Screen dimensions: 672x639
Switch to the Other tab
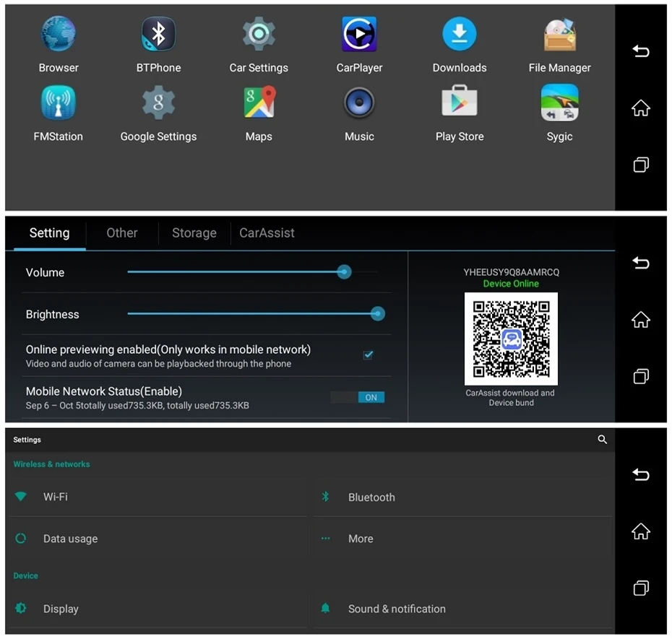point(121,233)
